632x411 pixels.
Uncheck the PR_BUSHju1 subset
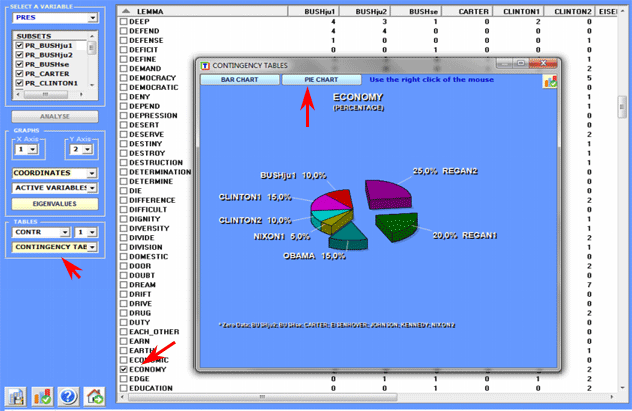[x=19, y=46]
